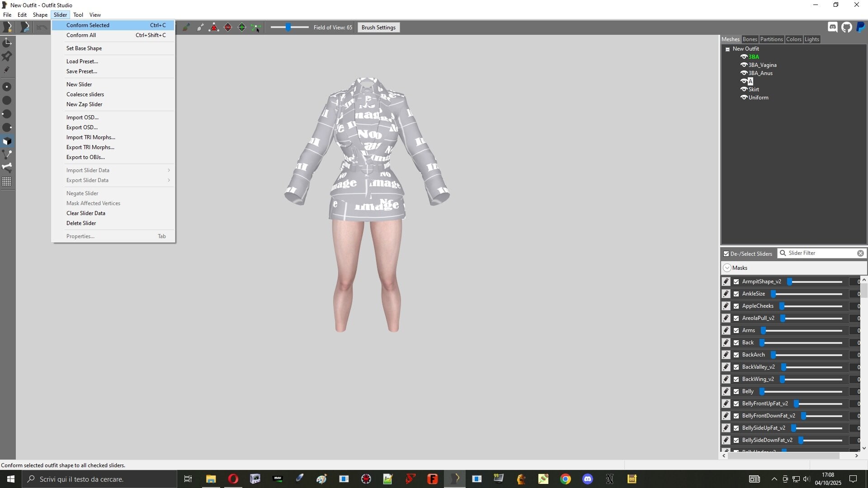The height and width of the screenshot is (488, 868).
Task: Select the pin tool in left toolbar
Action: point(7,56)
